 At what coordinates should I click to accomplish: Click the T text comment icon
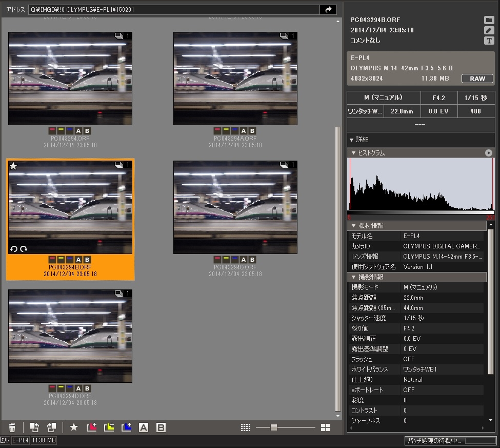point(489,41)
